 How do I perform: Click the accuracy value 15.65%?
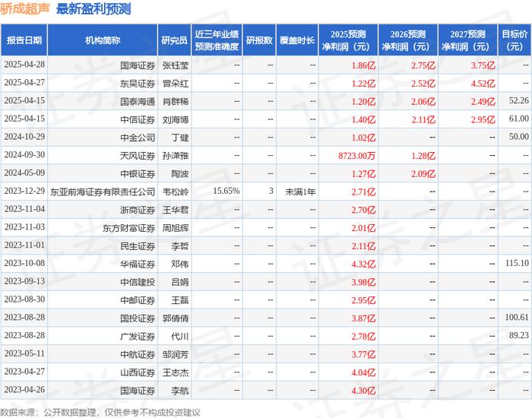click(226, 191)
